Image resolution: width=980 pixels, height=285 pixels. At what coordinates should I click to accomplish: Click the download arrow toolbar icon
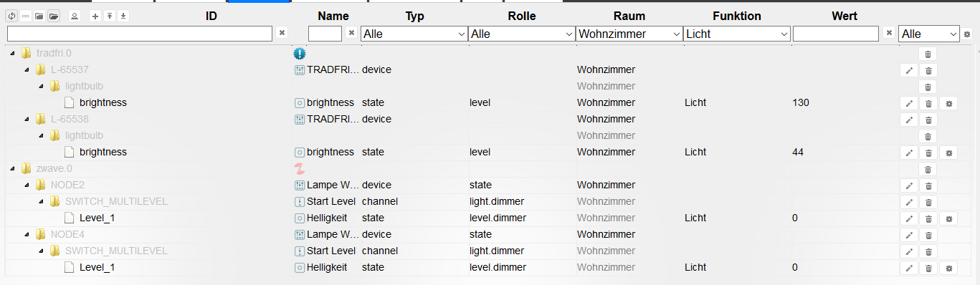[123, 16]
